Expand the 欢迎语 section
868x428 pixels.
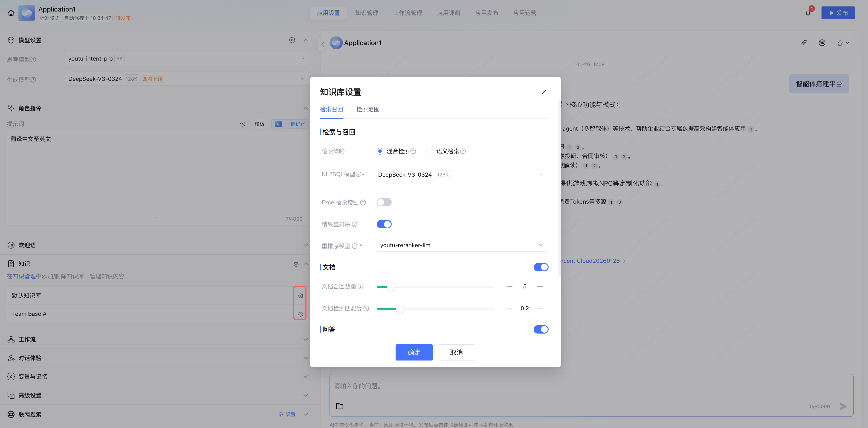pos(305,245)
